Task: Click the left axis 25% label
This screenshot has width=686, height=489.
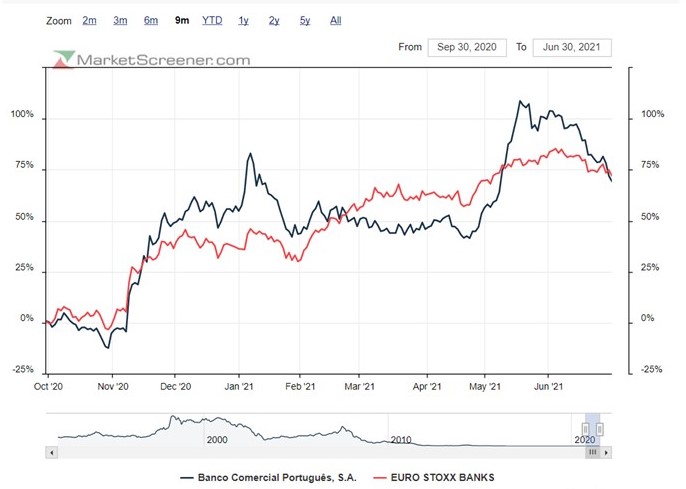Action: point(24,268)
